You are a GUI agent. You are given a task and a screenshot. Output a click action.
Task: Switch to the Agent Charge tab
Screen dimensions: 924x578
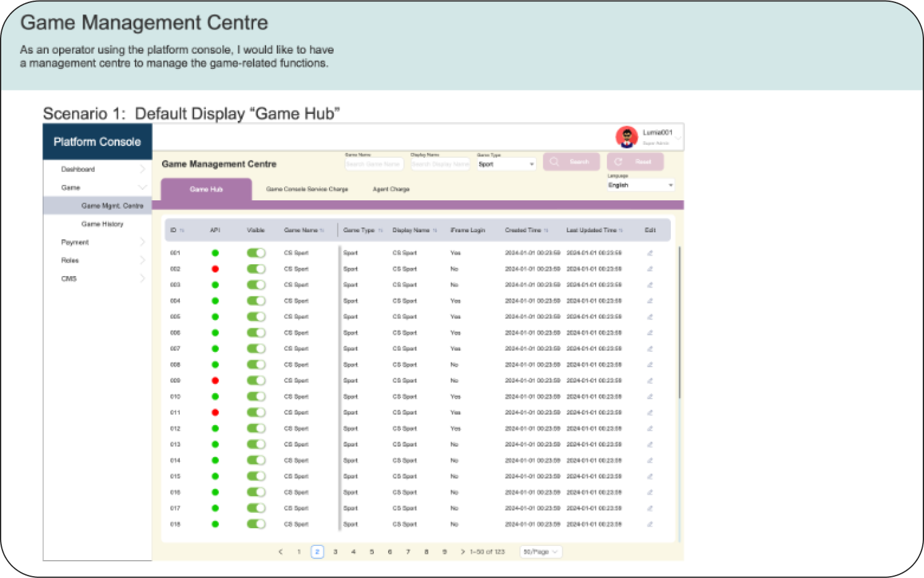pos(391,190)
